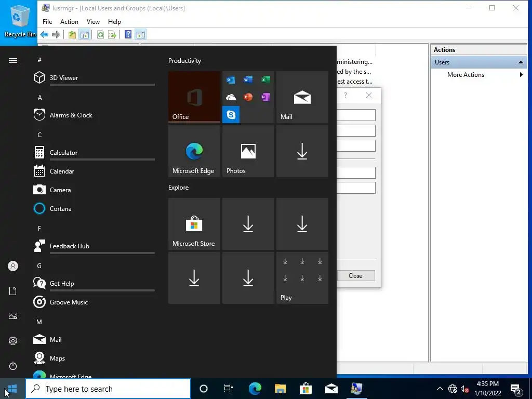
Task: Toggle Show/Hide Action Pane toolbar button
Action: (x=140, y=34)
